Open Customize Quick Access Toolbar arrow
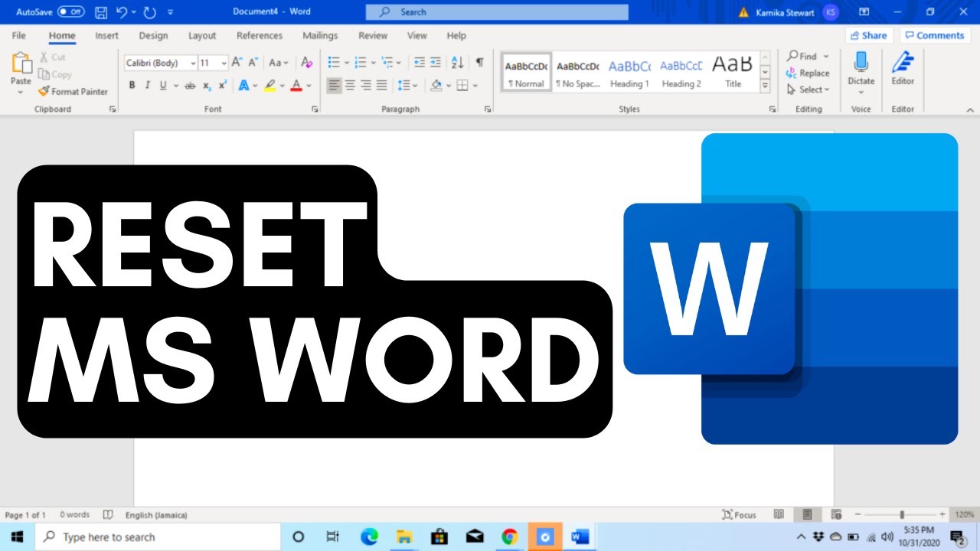Viewport: 980px width, 551px height. pos(170,12)
